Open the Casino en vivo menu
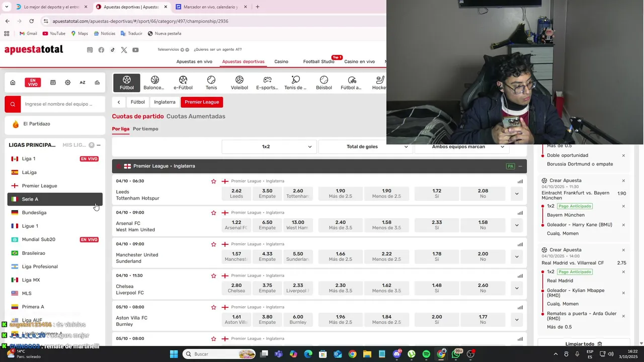Viewport: 644px width, 362px height. click(359, 61)
